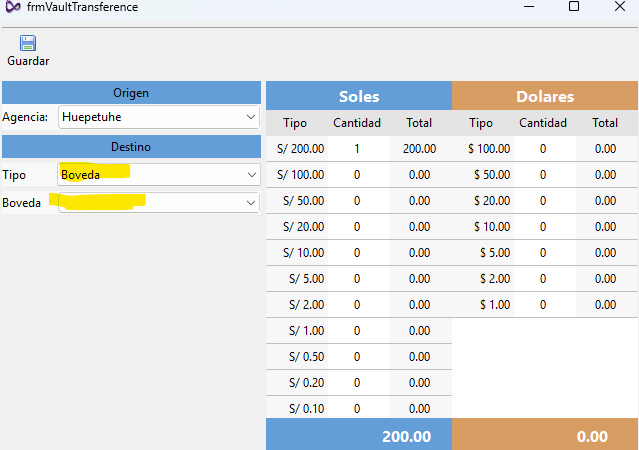The width and height of the screenshot is (639, 450).
Task: Expand the Tipo dropdown showing Boveda
Action: pyautogui.click(x=159, y=174)
